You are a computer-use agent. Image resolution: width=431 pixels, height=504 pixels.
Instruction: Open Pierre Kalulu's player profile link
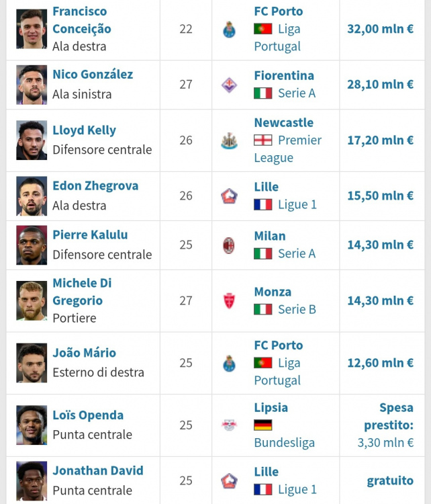[x=90, y=235]
